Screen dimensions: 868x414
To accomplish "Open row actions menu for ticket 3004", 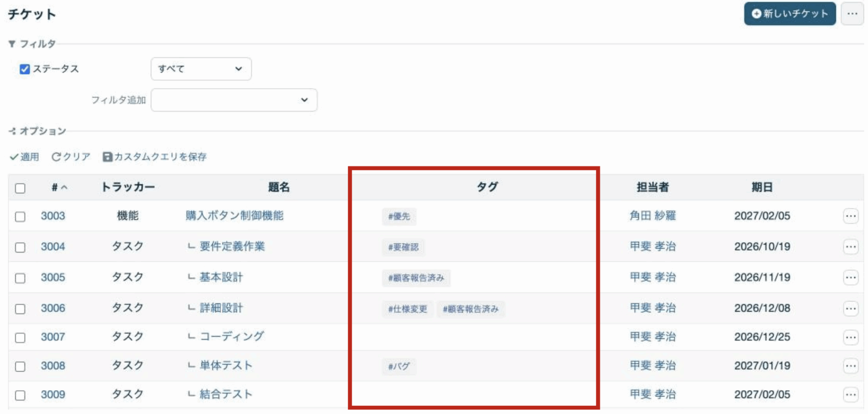I will coord(851,247).
